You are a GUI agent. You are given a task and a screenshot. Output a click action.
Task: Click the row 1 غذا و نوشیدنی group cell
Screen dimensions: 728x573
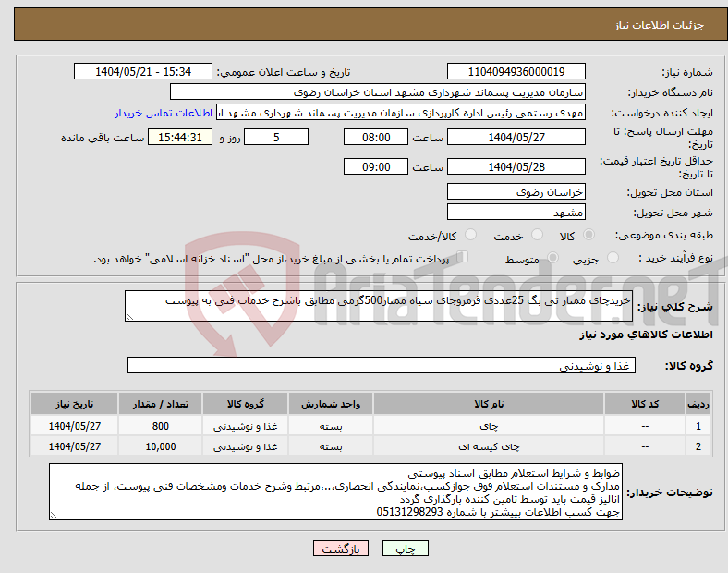point(245,426)
